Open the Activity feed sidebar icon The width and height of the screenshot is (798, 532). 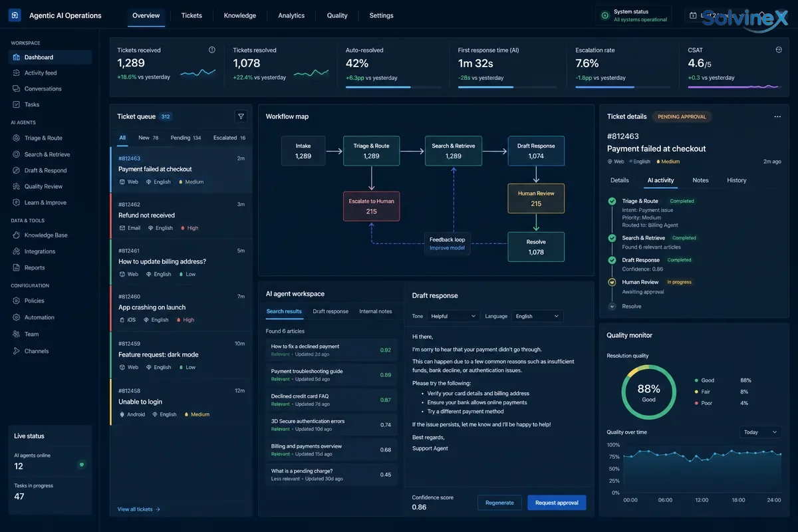coord(17,73)
